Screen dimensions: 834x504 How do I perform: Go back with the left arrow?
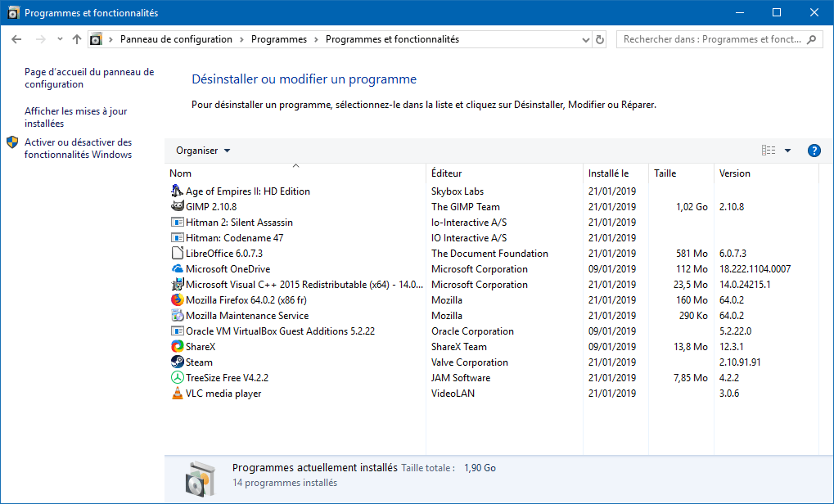[16, 39]
